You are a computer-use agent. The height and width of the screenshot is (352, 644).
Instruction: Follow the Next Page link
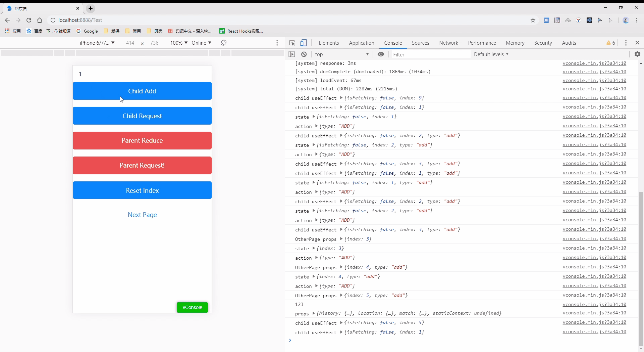[x=142, y=215]
